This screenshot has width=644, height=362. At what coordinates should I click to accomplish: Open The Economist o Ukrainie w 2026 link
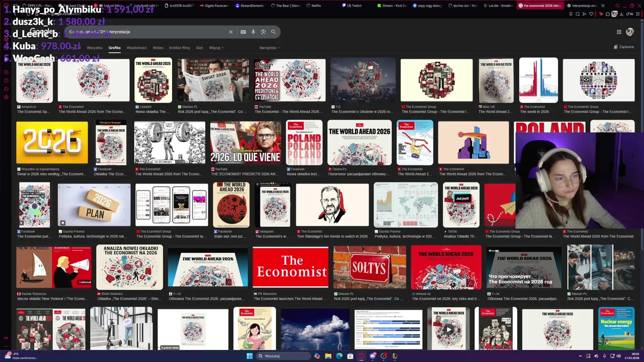pos(362,112)
